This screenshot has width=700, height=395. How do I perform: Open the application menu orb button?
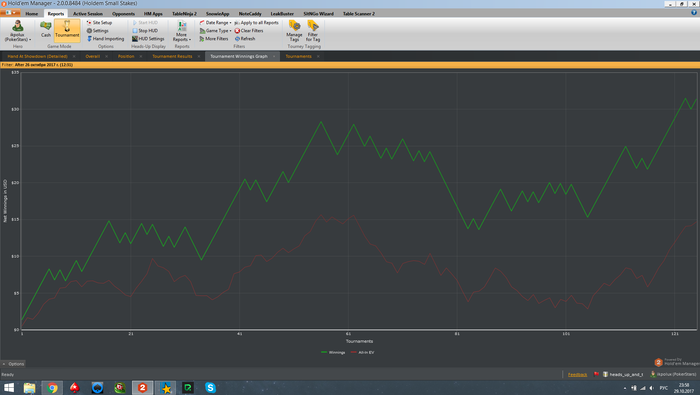10,13
